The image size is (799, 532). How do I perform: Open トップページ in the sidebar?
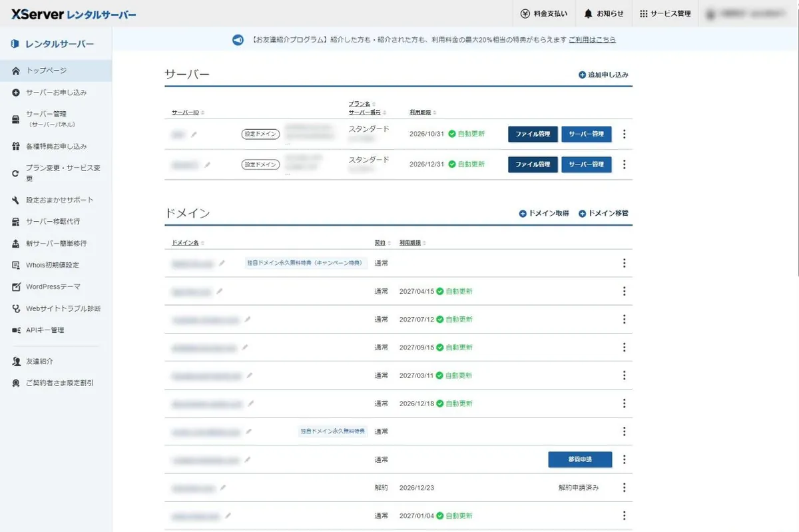56,71
